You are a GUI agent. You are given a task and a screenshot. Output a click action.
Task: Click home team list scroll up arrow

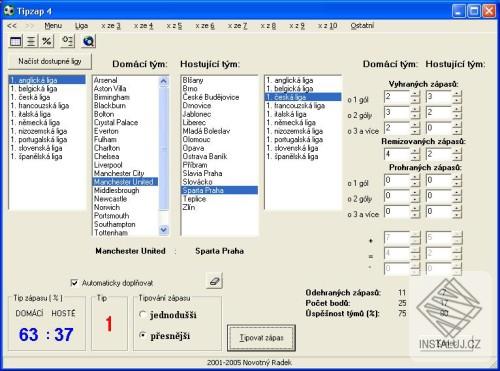(164, 81)
